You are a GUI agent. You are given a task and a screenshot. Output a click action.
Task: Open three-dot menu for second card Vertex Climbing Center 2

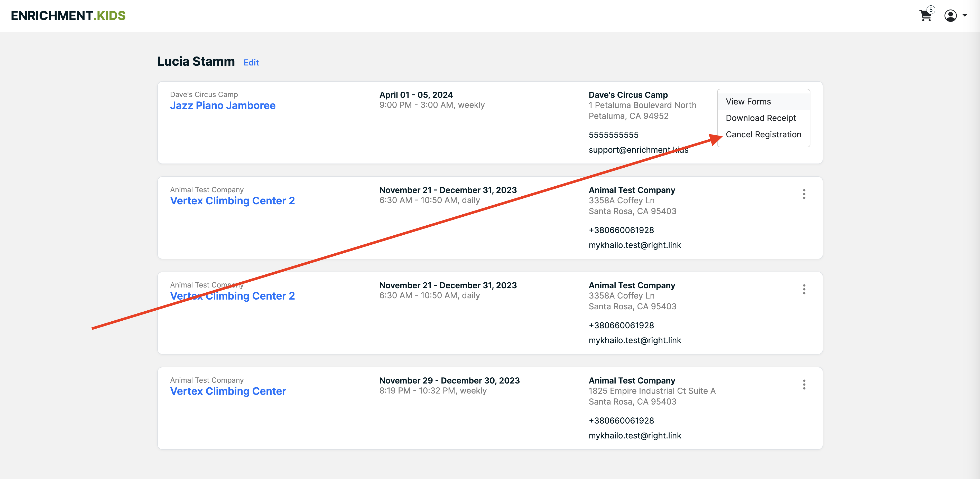coord(804,194)
